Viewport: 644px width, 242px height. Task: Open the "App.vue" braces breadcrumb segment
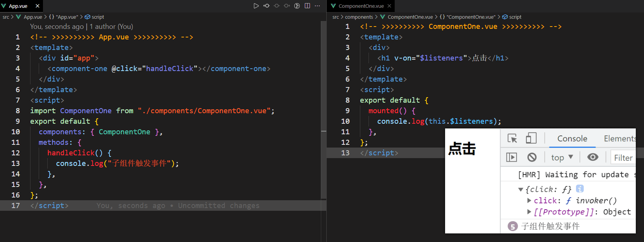(x=63, y=17)
